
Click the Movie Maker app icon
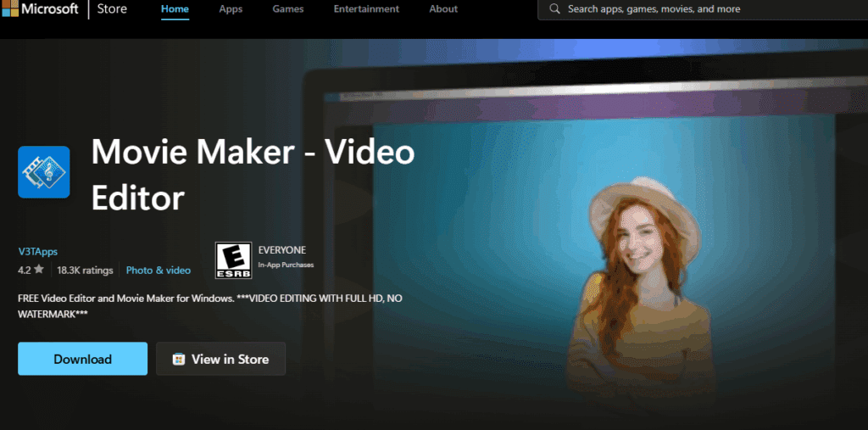point(44,172)
